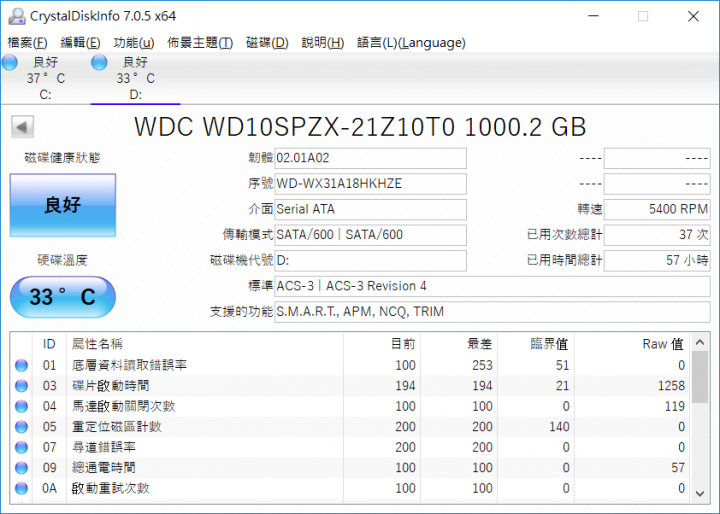This screenshot has height=514, width=720.
Task: Click the 屬性名稱 column header
Action: (205, 344)
